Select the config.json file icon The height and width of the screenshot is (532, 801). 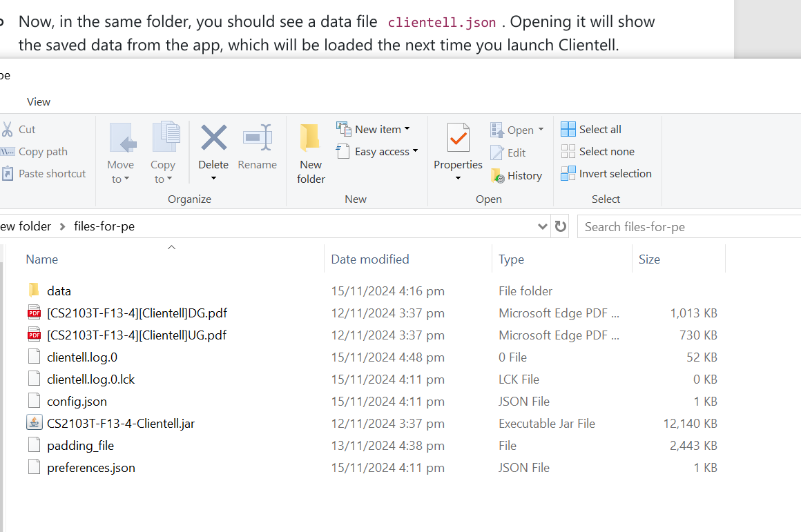click(35, 401)
